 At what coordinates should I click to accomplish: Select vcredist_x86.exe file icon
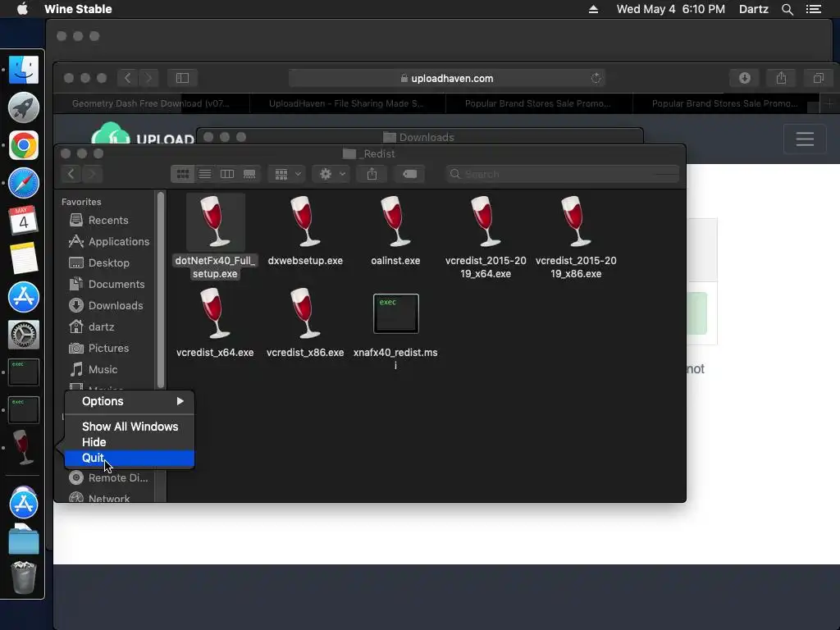click(305, 313)
